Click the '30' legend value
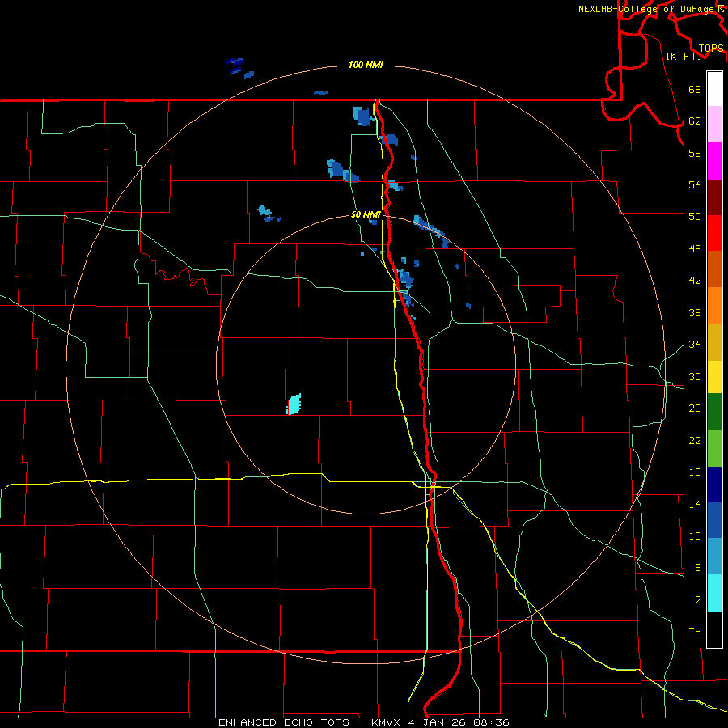Screen dimensions: 728x728 pos(695,376)
